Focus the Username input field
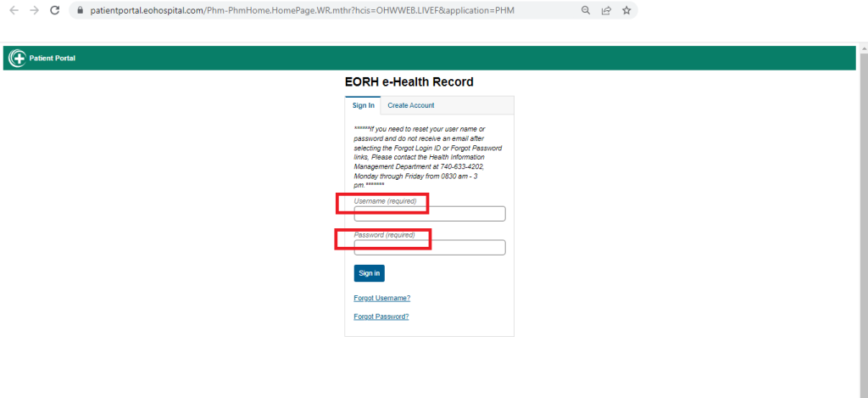The width and height of the screenshot is (868, 398). click(x=430, y=214)
